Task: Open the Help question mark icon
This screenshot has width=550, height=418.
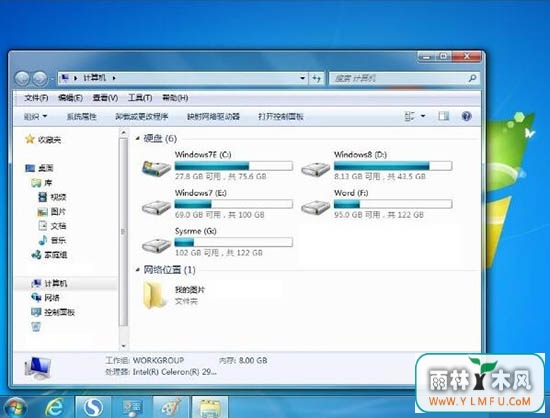Action: tap(466, 116)
